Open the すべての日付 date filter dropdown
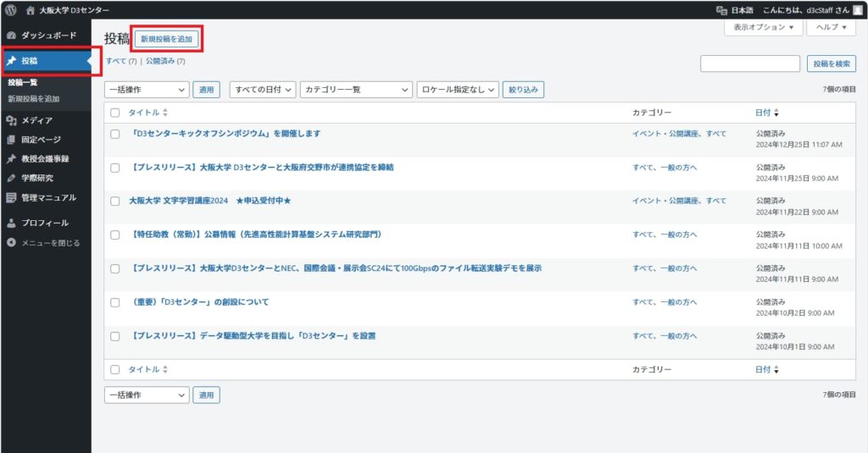This screenshot has width=868, height=453. click(x=263, y=90)
